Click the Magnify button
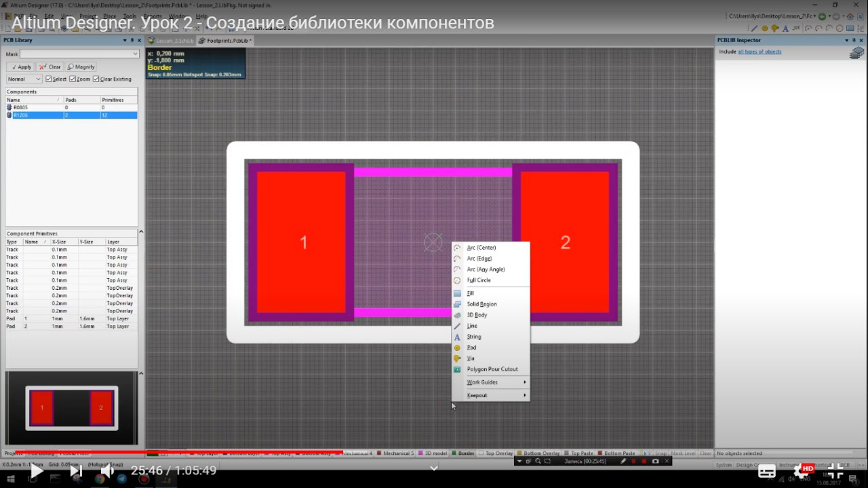Image resolution: width=868 pixels, height=488 pixels. (81, 67)
